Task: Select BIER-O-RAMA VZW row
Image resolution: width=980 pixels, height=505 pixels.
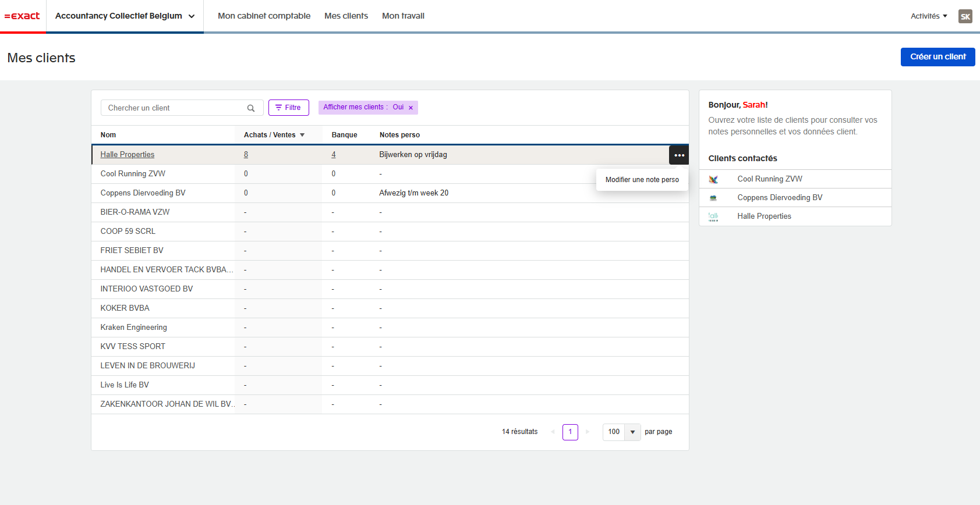Action: 390,212
